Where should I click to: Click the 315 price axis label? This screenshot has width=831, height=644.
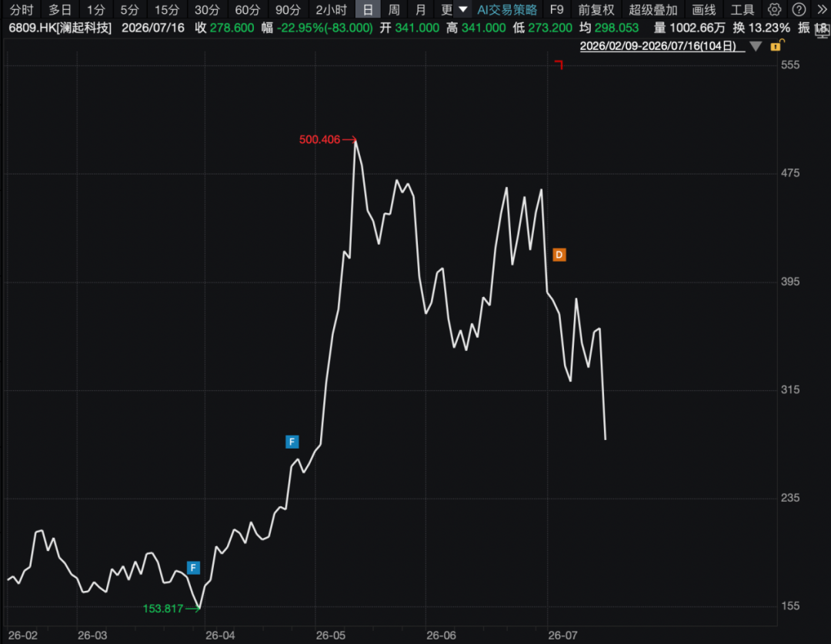(x=790, y=389)
